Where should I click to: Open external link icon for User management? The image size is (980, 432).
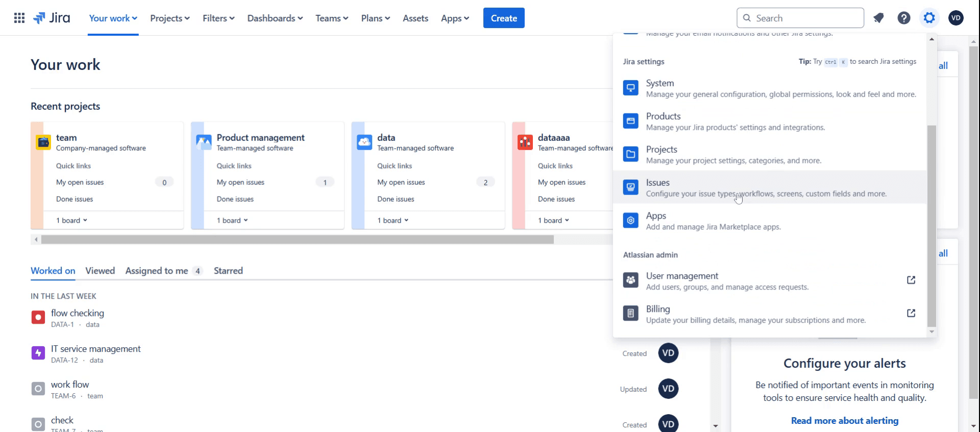tap(911, 280)
